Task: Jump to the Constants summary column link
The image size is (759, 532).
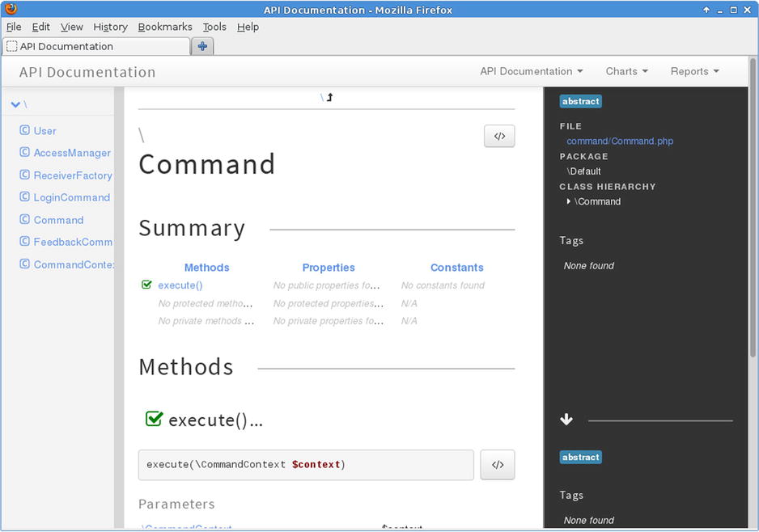Action: pos(456,268)
